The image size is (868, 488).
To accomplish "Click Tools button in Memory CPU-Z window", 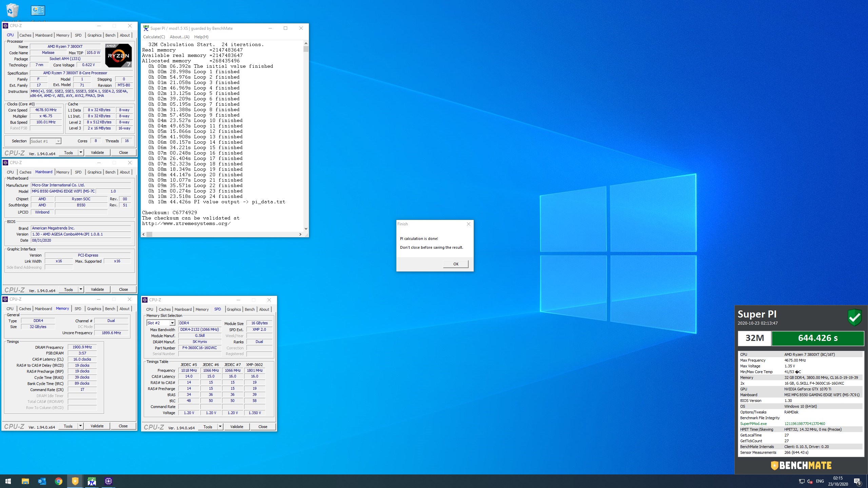I will (68, 426).
